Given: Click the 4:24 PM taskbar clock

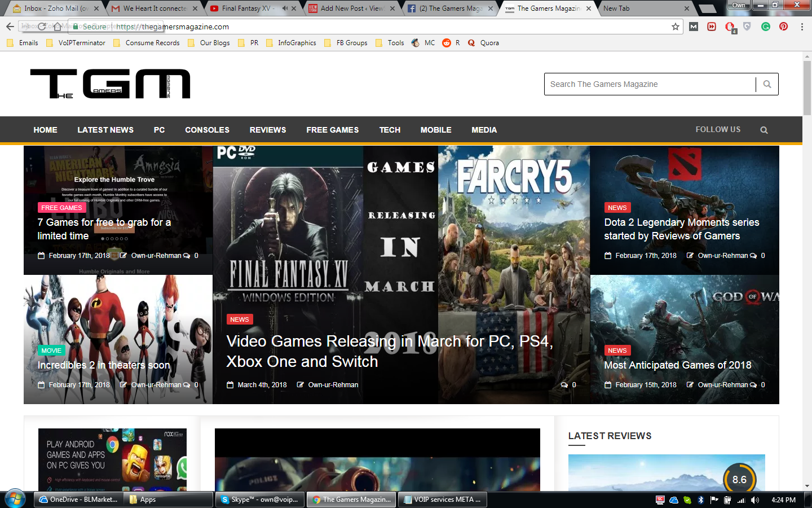Looking at the screenshot, I should pyautogui.click(x=783, y=500).
